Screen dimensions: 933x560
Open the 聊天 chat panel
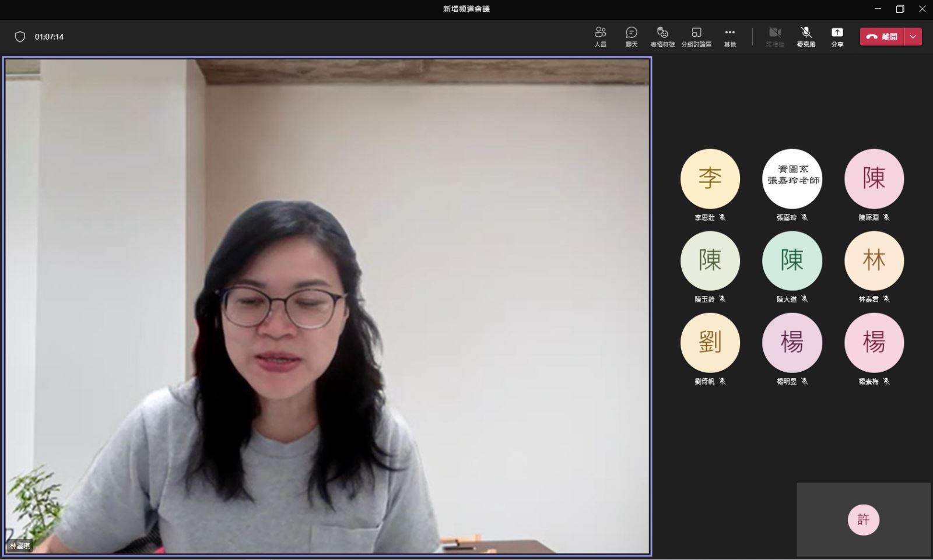[631, 36]
